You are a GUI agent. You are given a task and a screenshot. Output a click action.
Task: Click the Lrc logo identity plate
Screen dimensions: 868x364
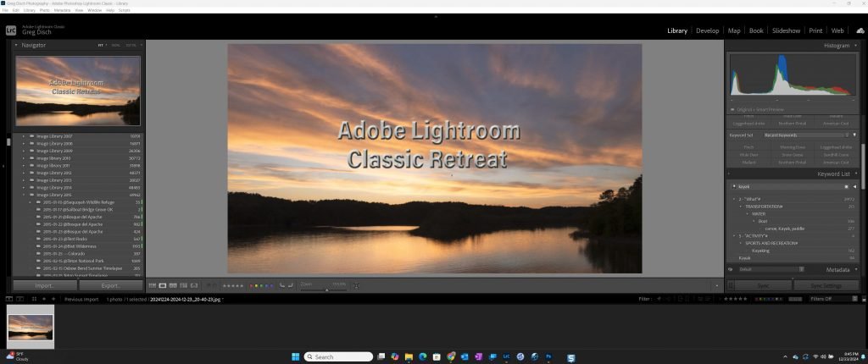(10, 30)
